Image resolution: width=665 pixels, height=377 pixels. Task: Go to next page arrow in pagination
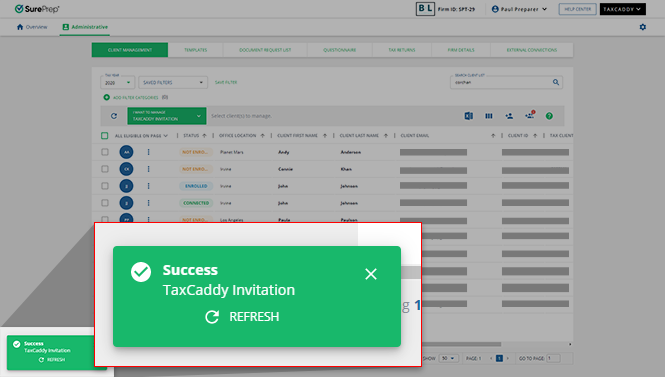pos(508,358)
